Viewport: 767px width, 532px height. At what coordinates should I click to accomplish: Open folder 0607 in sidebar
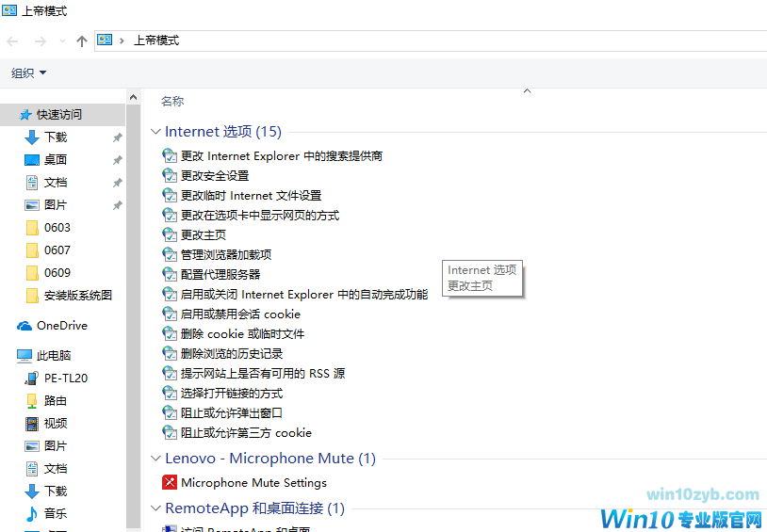pyautogui.click(x=57, y=250)
